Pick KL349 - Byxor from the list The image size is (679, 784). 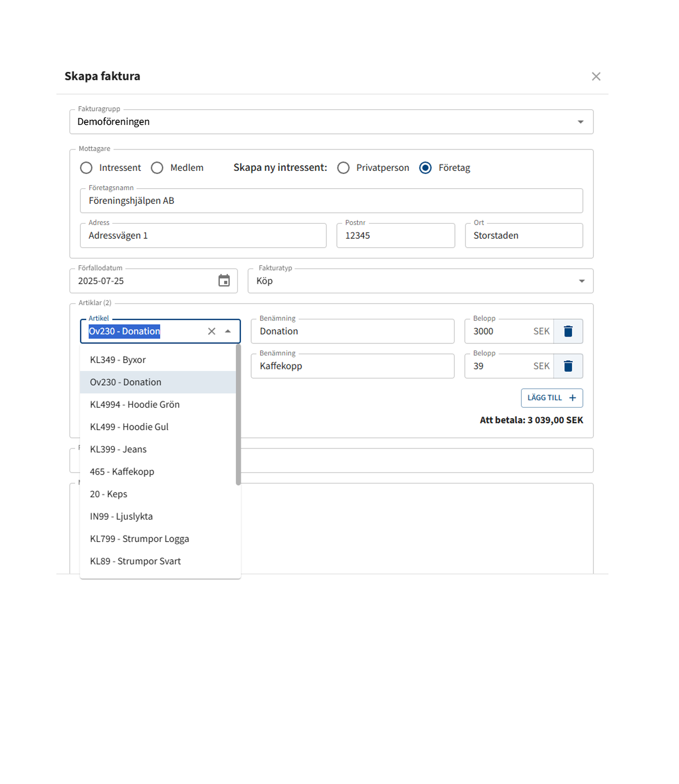(118, 360)
